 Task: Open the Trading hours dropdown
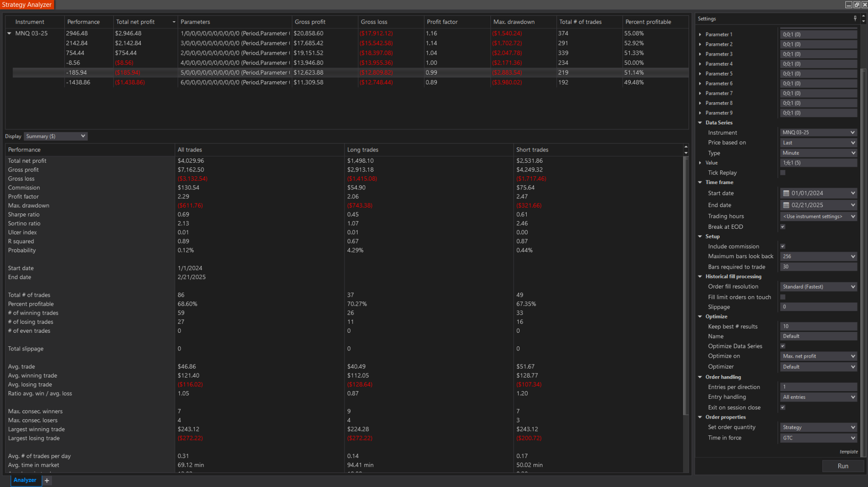click(x=819, y=217)
